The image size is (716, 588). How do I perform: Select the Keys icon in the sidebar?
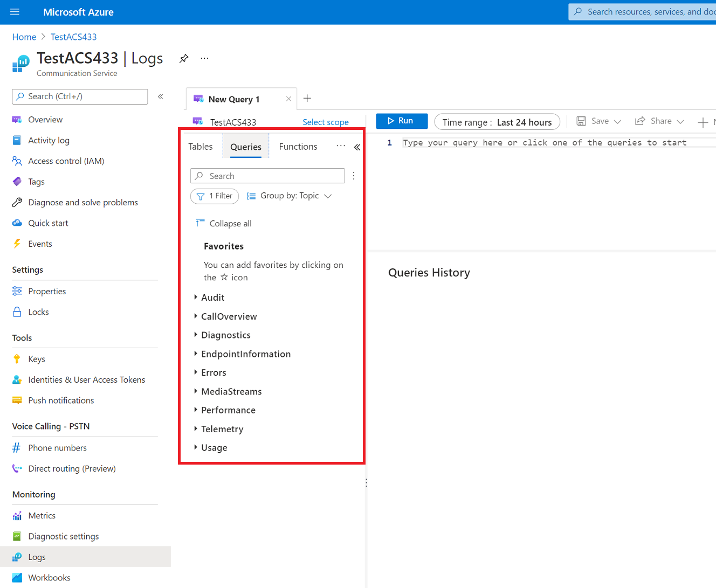(x=17, y=358)
